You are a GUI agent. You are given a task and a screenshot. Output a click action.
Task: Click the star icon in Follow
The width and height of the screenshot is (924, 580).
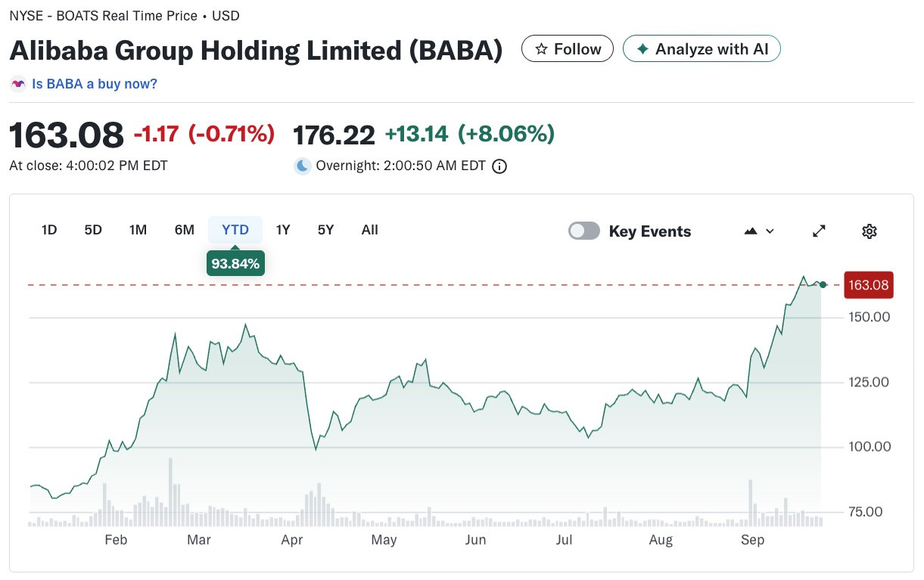(541, 49)
